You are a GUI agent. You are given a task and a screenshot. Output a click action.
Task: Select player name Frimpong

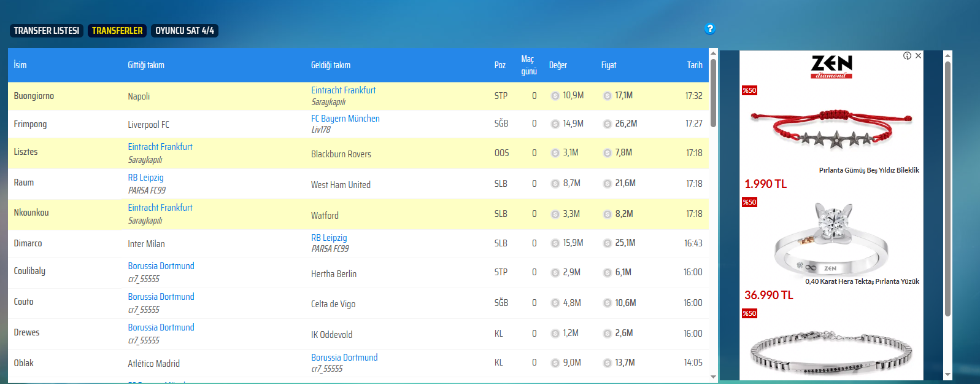point(30,124)
